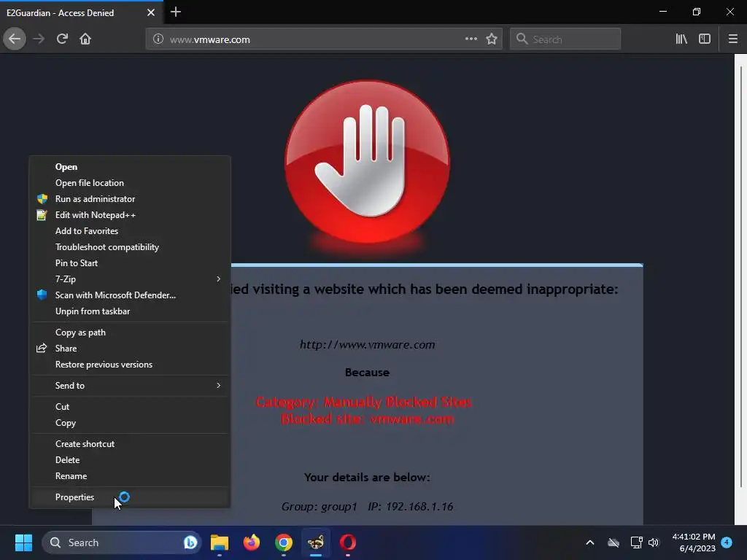The height and width of the screenshot is (560, 747).
Task: Open page actions three-dot menu
Action: tap(471, 39)
